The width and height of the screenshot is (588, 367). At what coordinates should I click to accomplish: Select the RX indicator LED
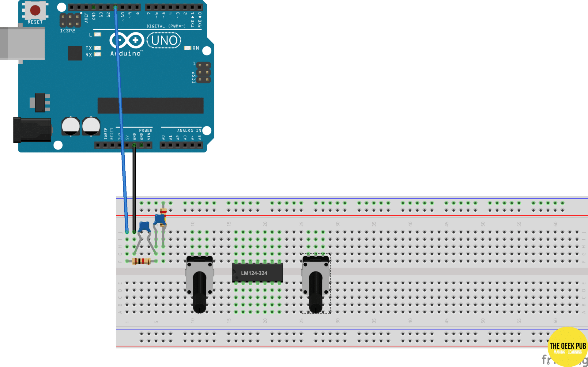point(98,55)
